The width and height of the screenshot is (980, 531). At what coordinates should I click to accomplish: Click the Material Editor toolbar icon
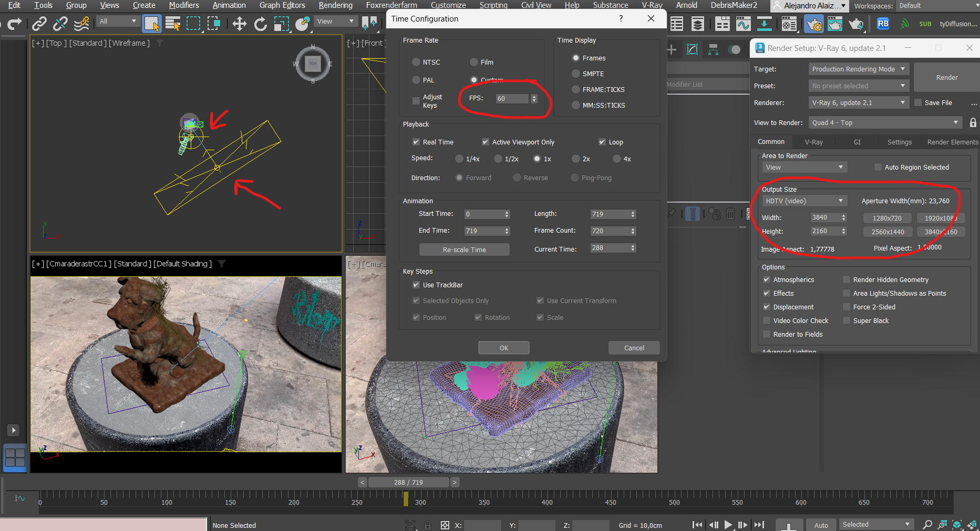[789, 24]
